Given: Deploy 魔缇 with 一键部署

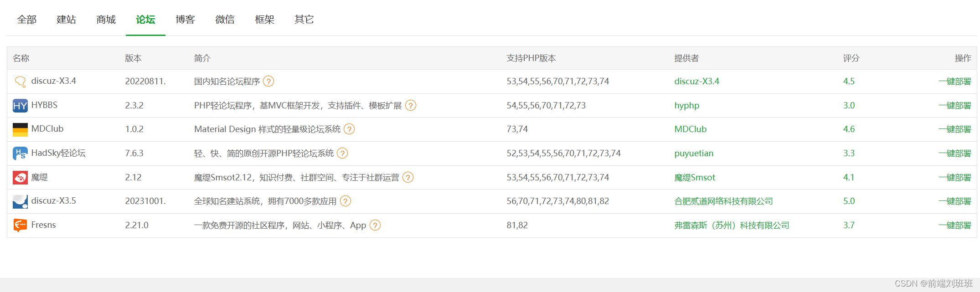Looking at the screenshot, I should pos(954,177).
